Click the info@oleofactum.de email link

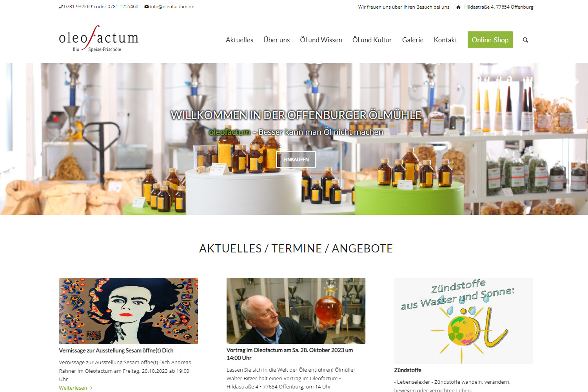point(172,7)
